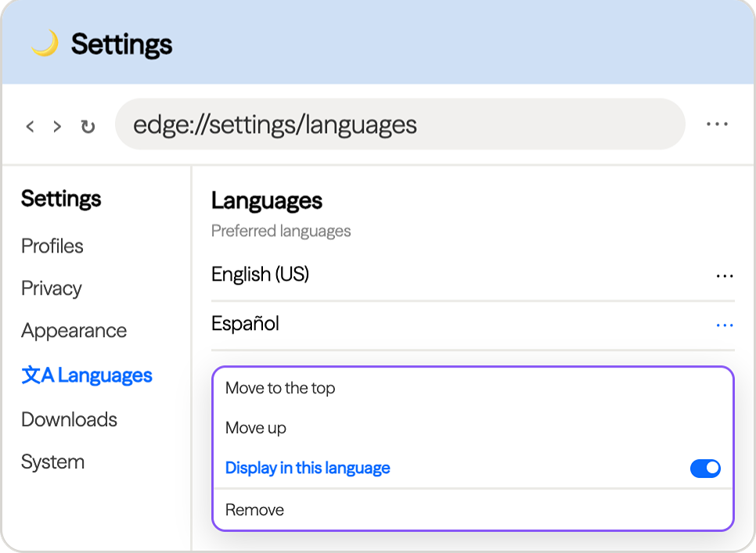Click the Preferred languages subtitle
The image size is (756, 553).
point(281,231)
